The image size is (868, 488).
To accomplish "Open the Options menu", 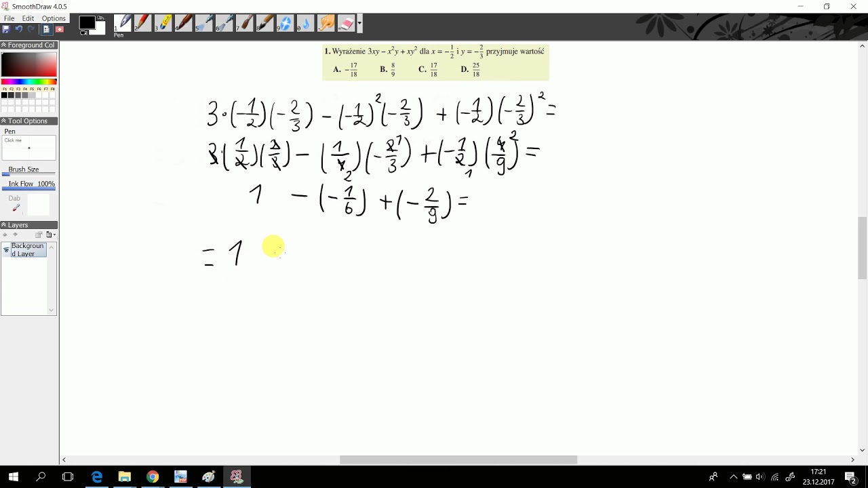I will point(54,18).
